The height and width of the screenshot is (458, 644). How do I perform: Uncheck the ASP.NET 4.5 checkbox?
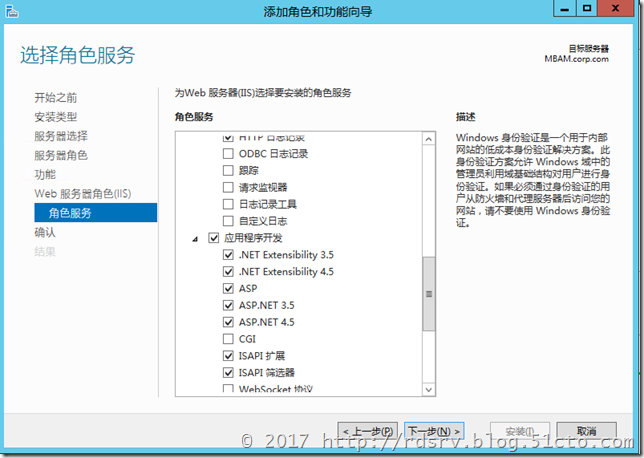coord(228,322)
